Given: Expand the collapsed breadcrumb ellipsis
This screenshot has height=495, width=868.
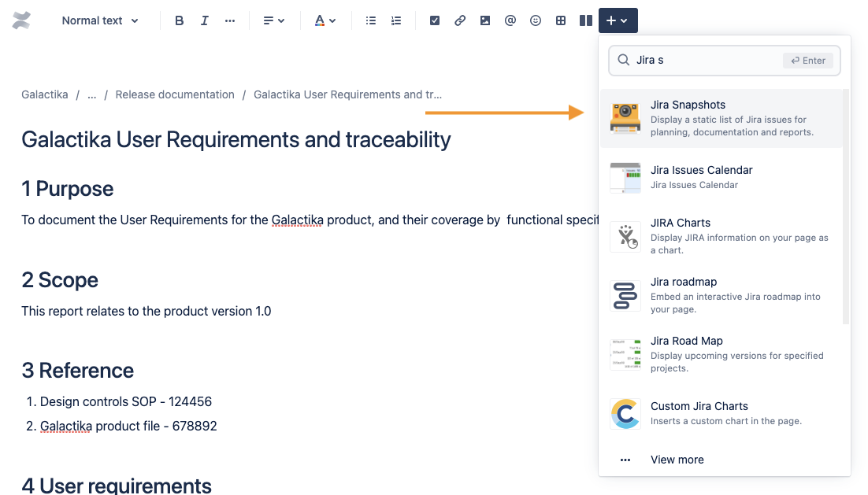Looking at the screenshot, I should pyautogui.click(x=92, y=94).
